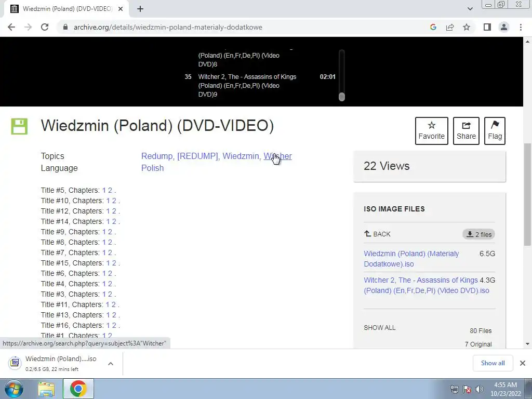Click the forward navigation arrow
The width and height of the screenshot is (532, 399).
(x=28, y=27)
